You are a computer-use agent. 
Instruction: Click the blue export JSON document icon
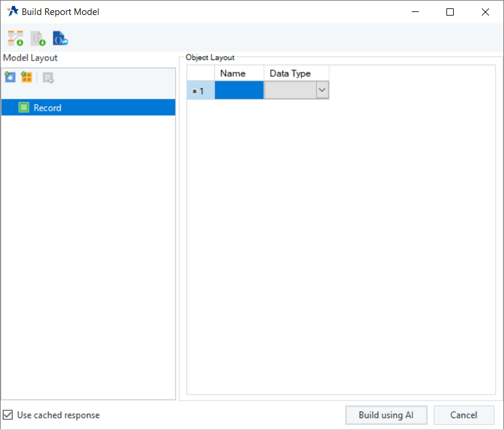click(61, 39)
